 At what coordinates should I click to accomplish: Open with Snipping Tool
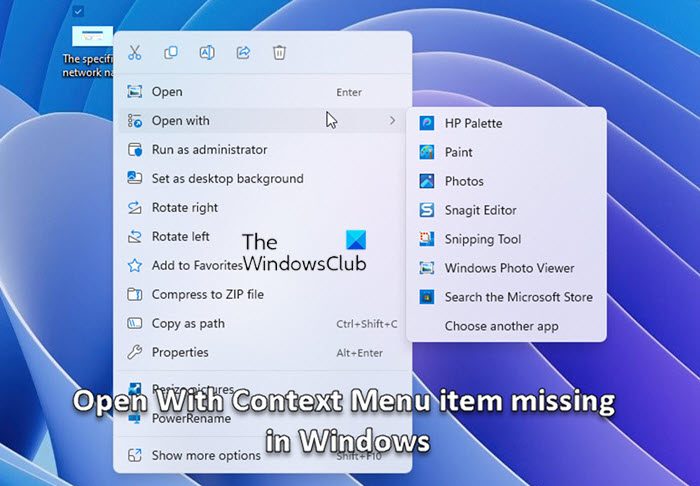506,239
